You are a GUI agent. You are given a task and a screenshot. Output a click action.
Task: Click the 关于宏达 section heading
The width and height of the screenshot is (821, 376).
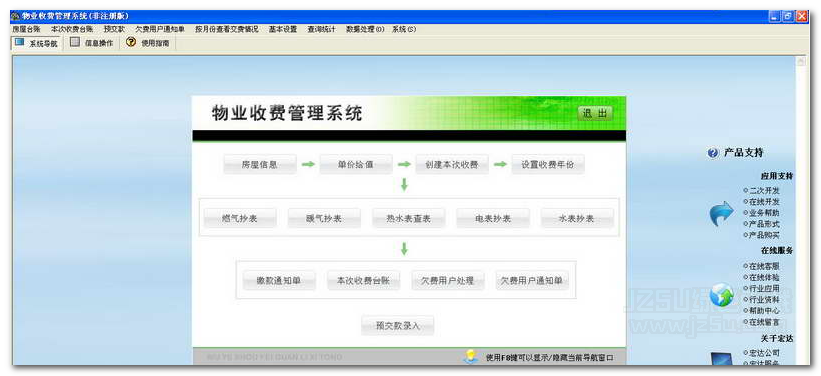click(777, 338)
